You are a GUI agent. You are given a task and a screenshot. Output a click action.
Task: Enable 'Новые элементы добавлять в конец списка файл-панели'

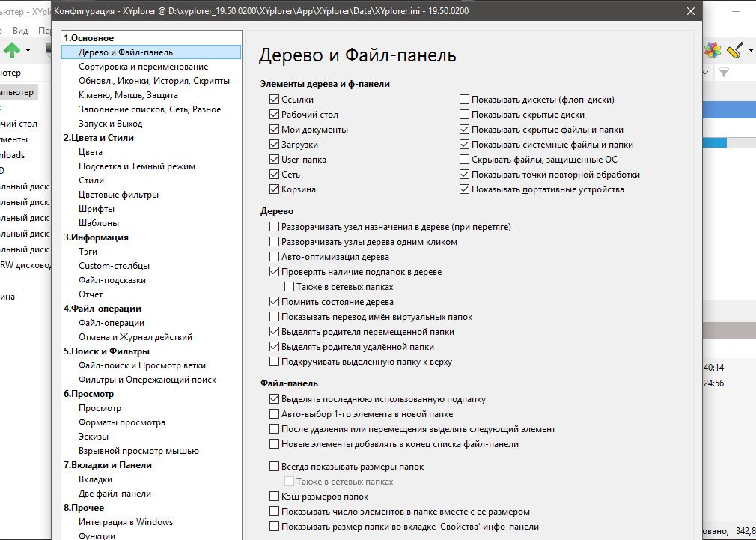coord(275,444)
